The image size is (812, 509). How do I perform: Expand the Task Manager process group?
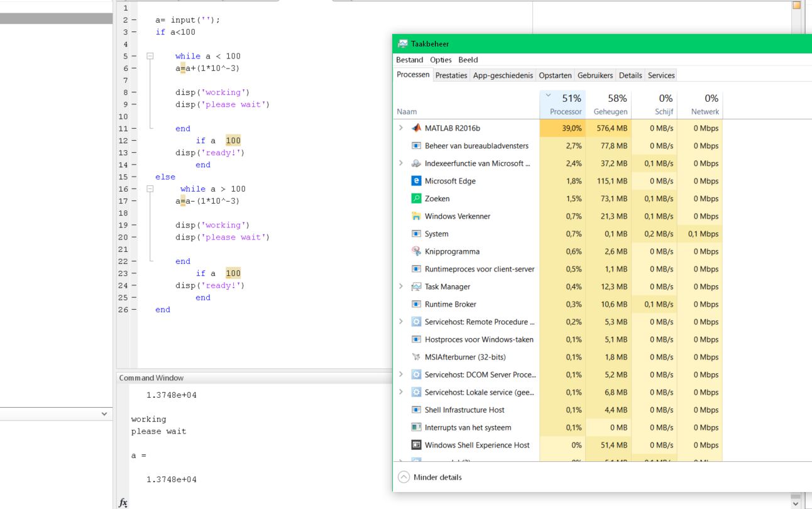(x=401, y=287)
